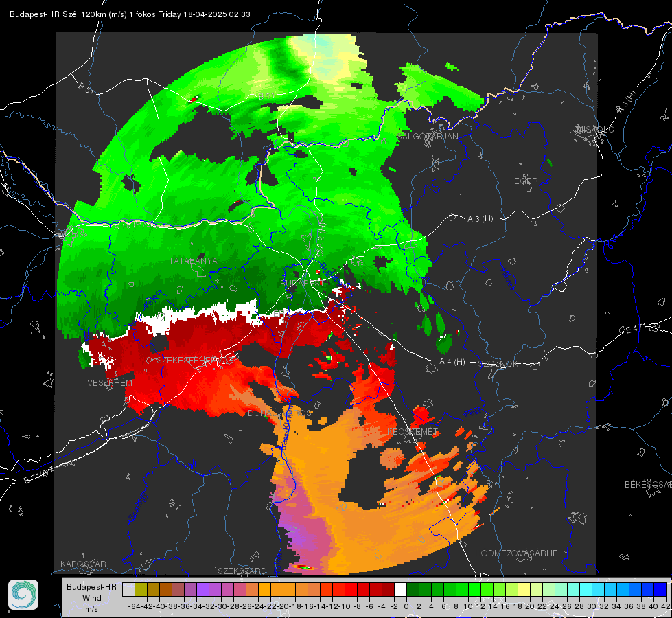Viewport: 672px width, 618px height.
Task: Select the violet swatch between -34 and -32
Action: tap(202, 590)
